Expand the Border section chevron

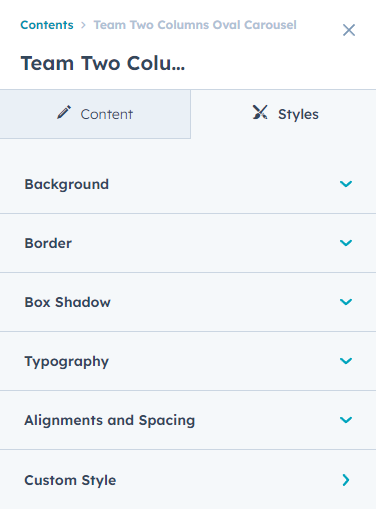point(346,243)
